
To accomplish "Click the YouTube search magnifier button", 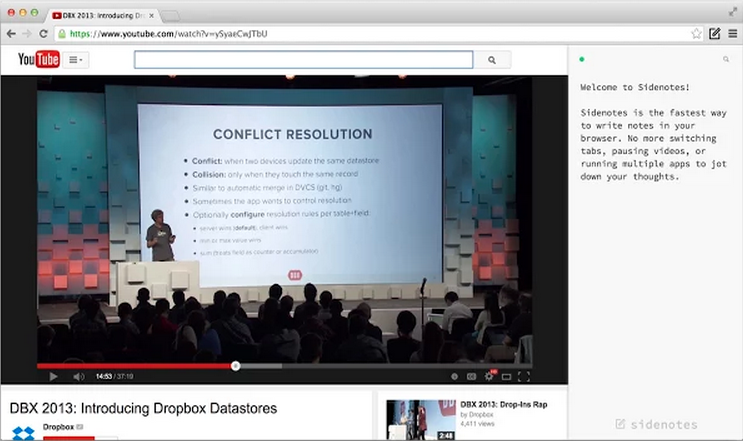I will coord(492,60).
